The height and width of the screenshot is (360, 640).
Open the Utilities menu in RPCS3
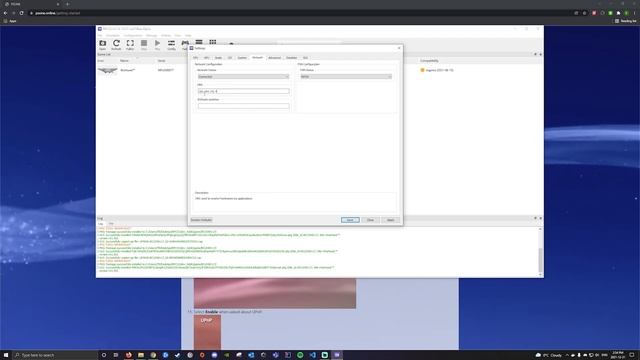coord(166,36)
